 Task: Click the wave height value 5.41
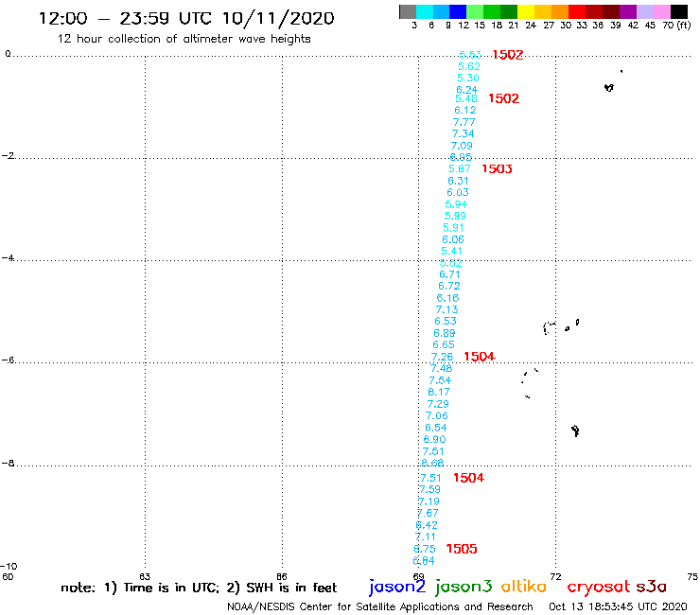pyautogui.click(x=451, y=251)
